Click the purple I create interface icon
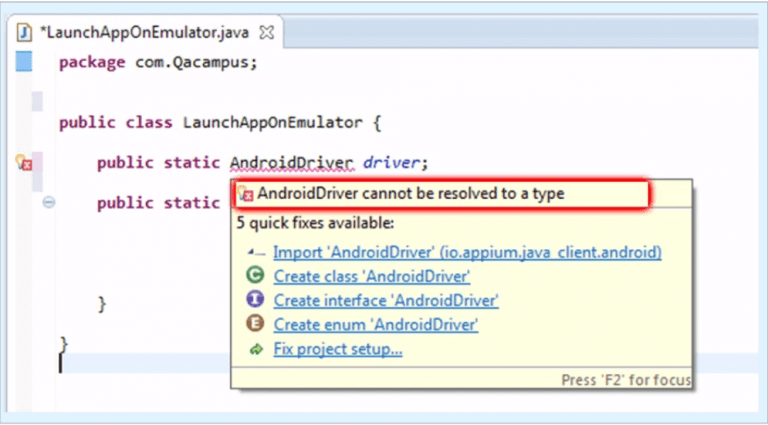 tap(255, 300)
